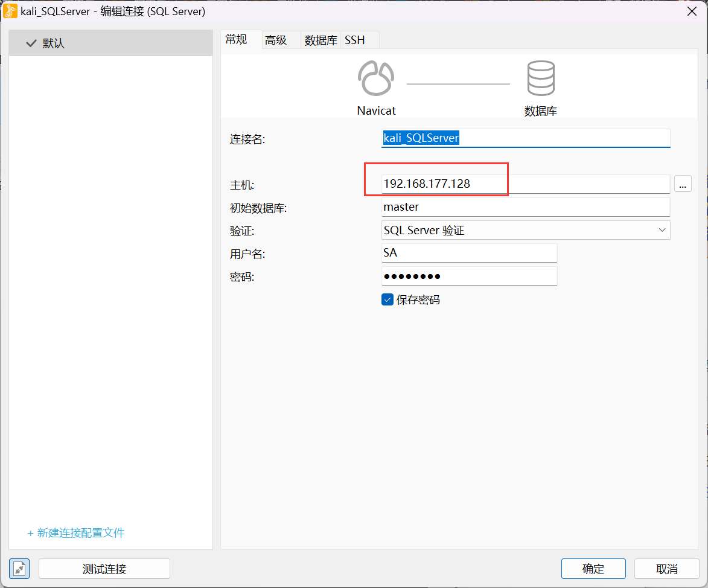
Task: Click the database cylinder icon
Action: [540, 78]
